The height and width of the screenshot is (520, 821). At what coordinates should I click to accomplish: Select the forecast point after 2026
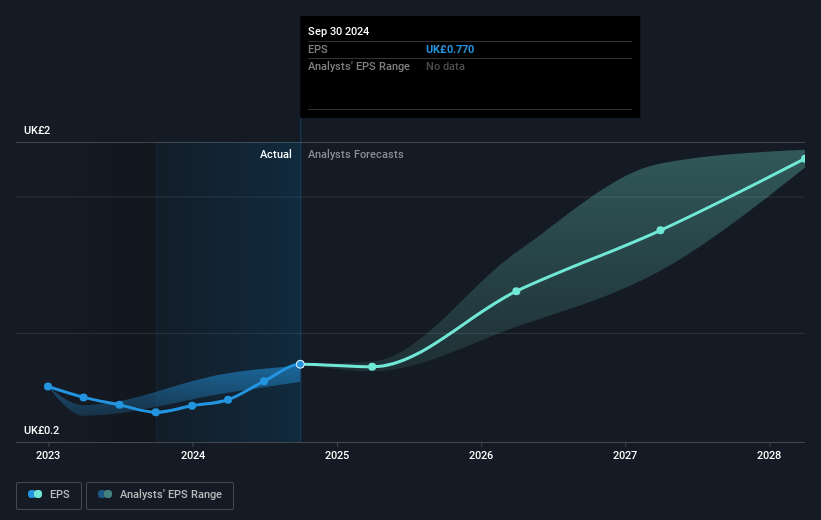[x=516, y=291]
